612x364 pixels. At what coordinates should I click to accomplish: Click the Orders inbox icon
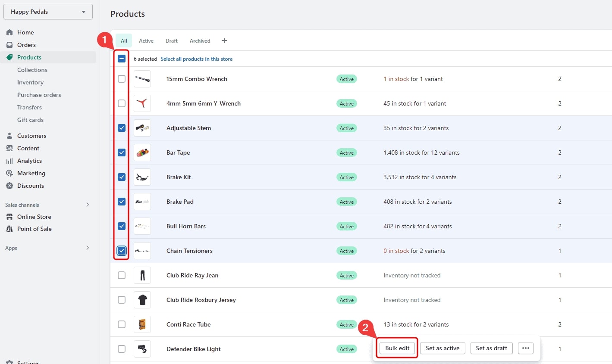tap(9, 45)
